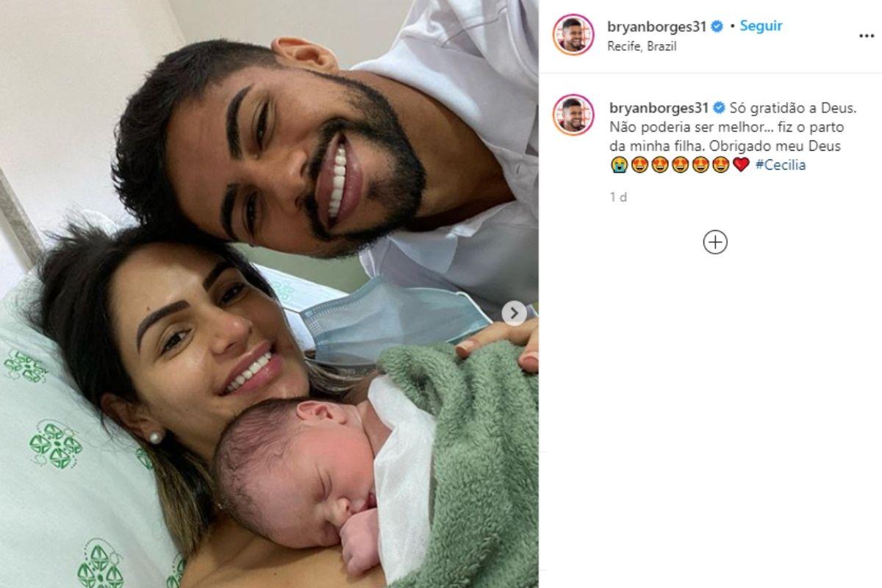Open the "1 d" post timestamp
The image size is (882, 588).
coord(618,197)
